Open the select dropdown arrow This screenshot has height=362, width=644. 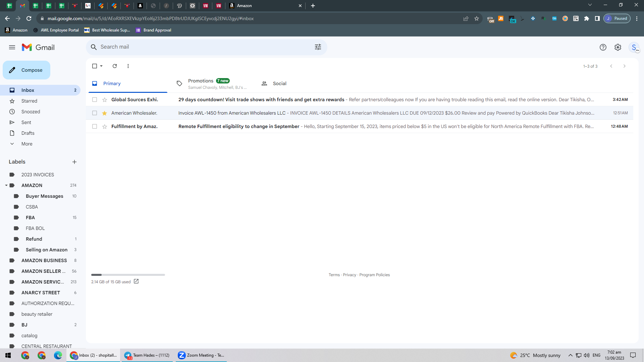[101, 66]
